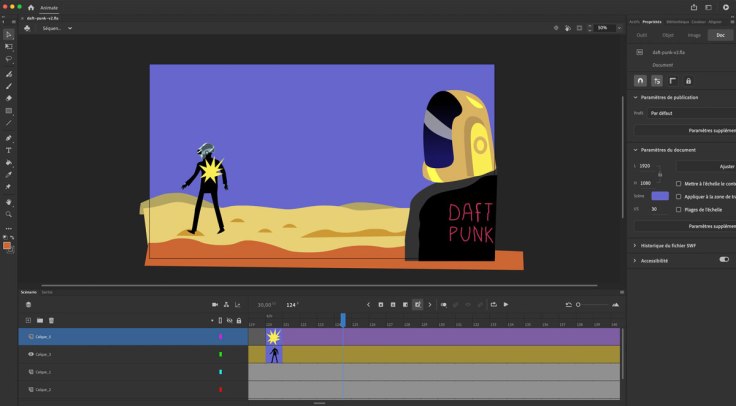The image size is (736, 406).
Task: Toggle visibility of Calque_3 eye icon
Action: point(31,354)
